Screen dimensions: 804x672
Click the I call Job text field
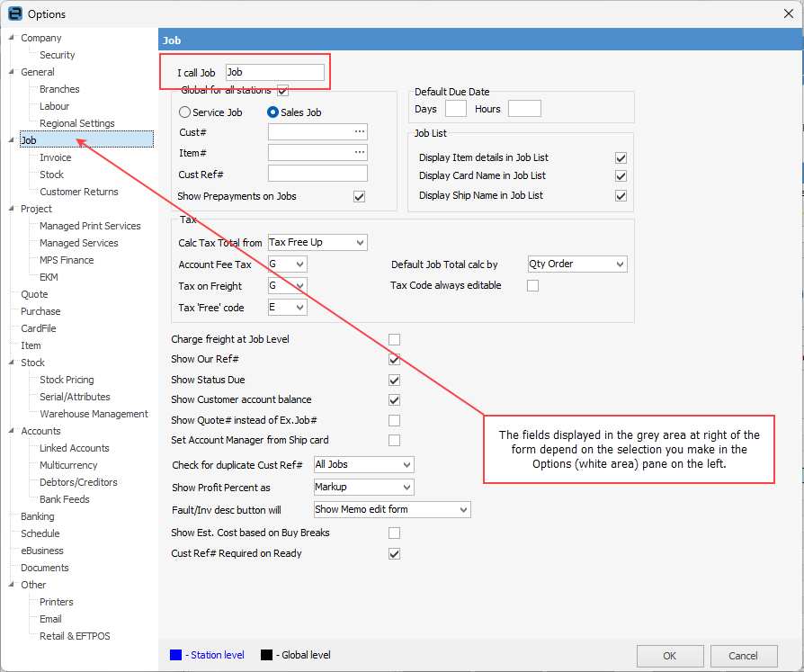275,72
